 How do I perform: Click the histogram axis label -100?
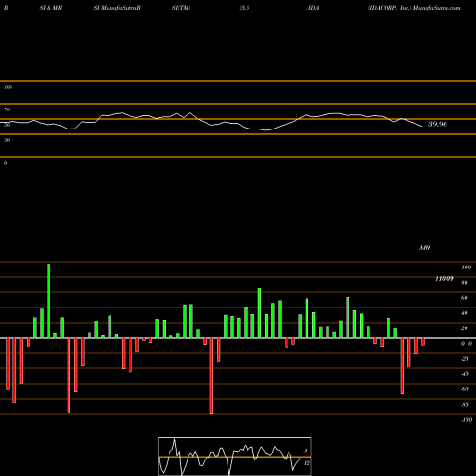coord(466,420)
